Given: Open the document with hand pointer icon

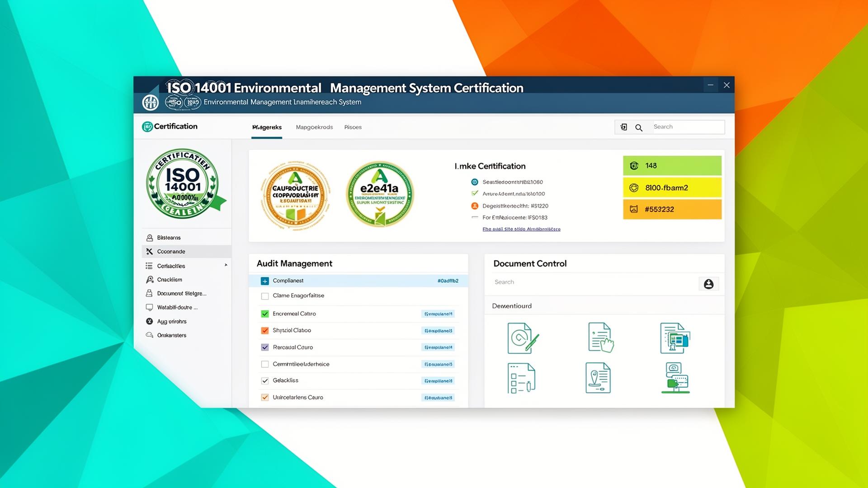Looking at the screenshot, I should click(600, 337).
